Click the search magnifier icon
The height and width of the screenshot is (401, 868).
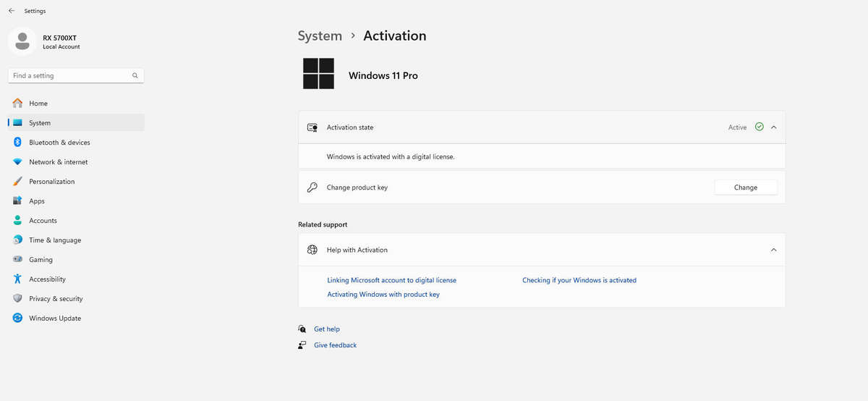coord(135,75)
